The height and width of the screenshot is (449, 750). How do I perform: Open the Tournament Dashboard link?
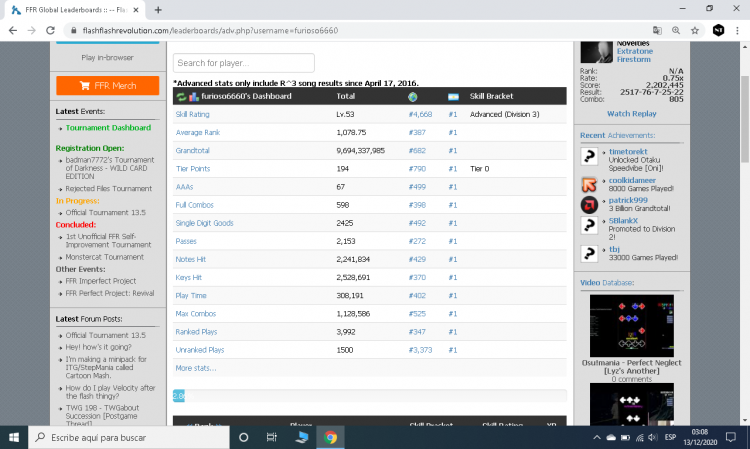pyautogui.click(x=108, y=128)
